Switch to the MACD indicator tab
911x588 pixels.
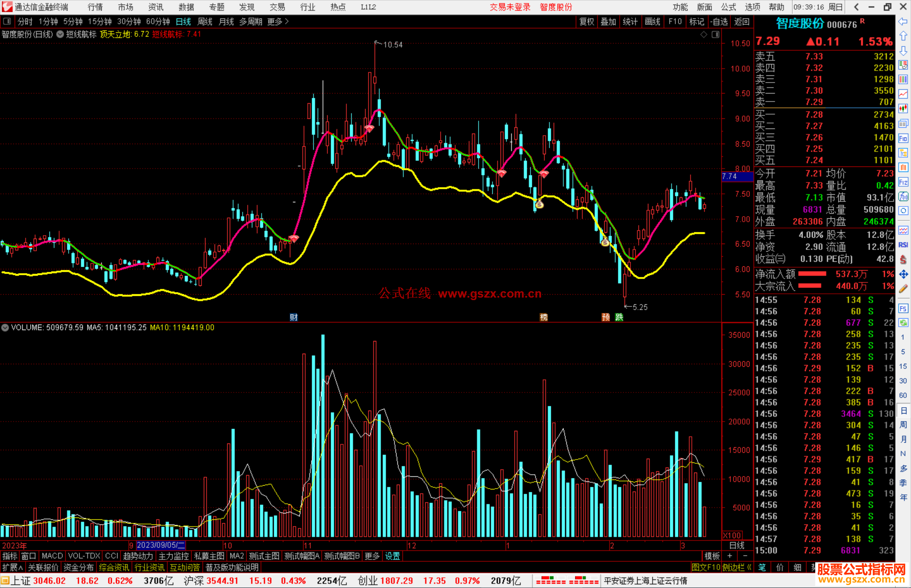(x=52, y=556)
